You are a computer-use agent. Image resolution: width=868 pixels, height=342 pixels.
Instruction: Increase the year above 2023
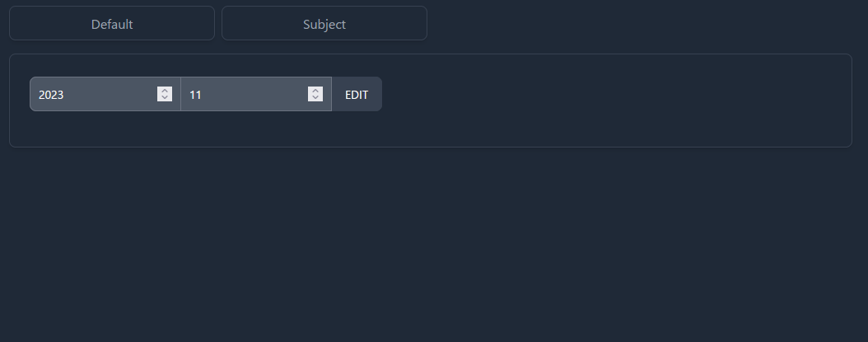click(x=165, y=90)
